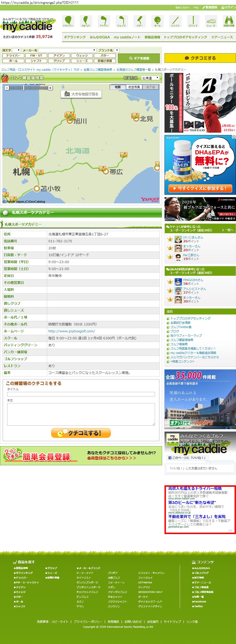
Task: Expand the メーカー名 maker dropdown
Action: (67, 50)
